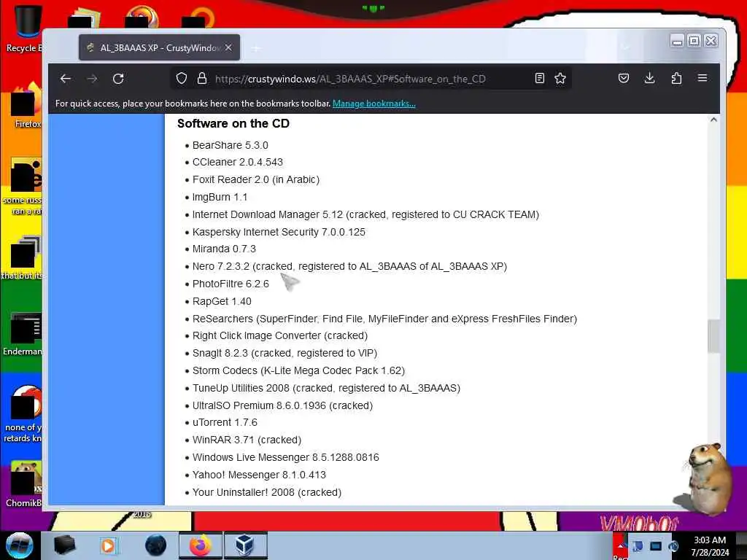The image size is (747, 560).
Task: Open the Windows Start orb
Action: pos(19,545)
